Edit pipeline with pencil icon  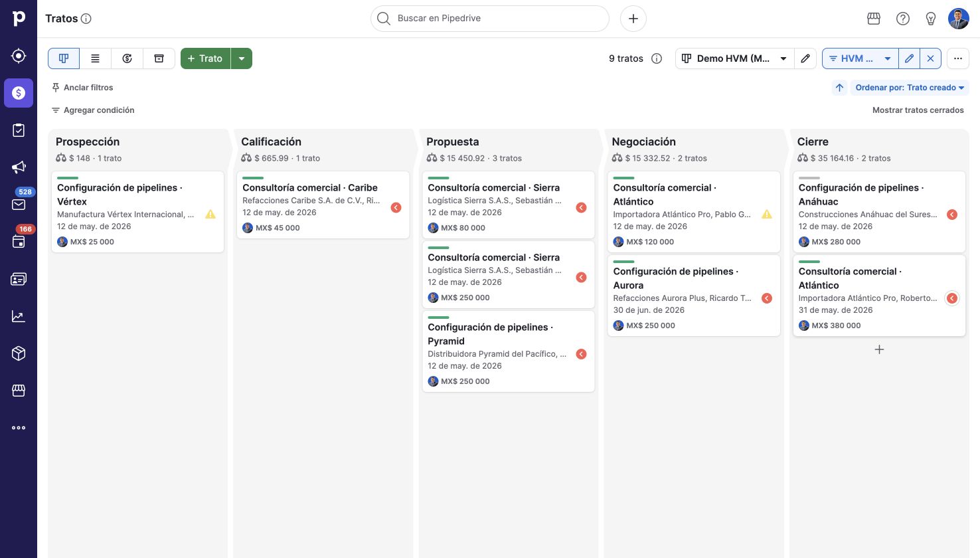point(805,58)
